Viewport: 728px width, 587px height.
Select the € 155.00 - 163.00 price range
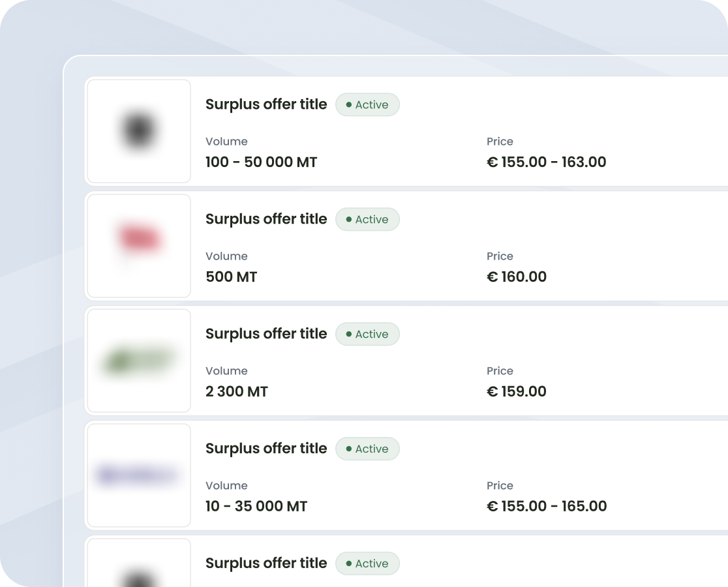pos(547,162)
